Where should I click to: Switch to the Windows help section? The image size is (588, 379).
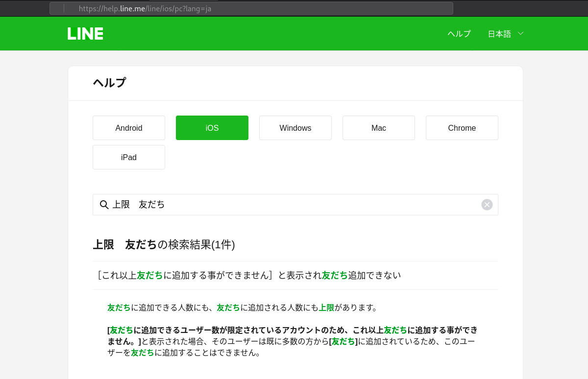point(295,128)
